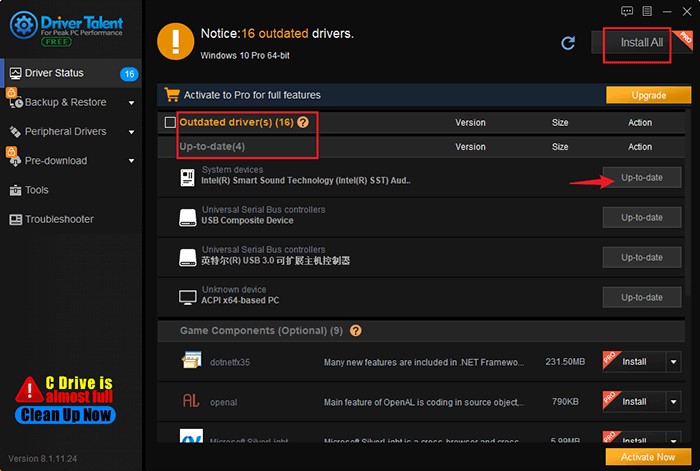
Task: Click the Clean Up Now banner
Action: pyautogui.click(x=65, y=415)
